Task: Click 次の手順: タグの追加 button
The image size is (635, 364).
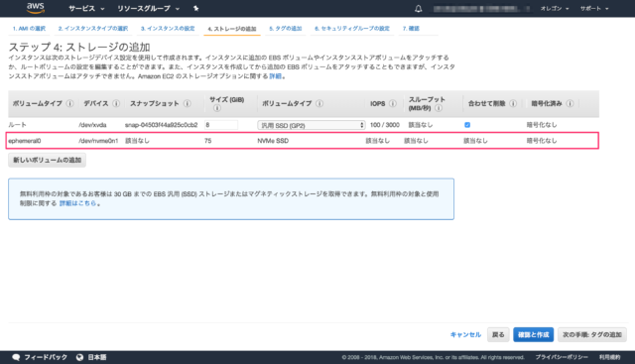Action: click(x=592, y=334)
